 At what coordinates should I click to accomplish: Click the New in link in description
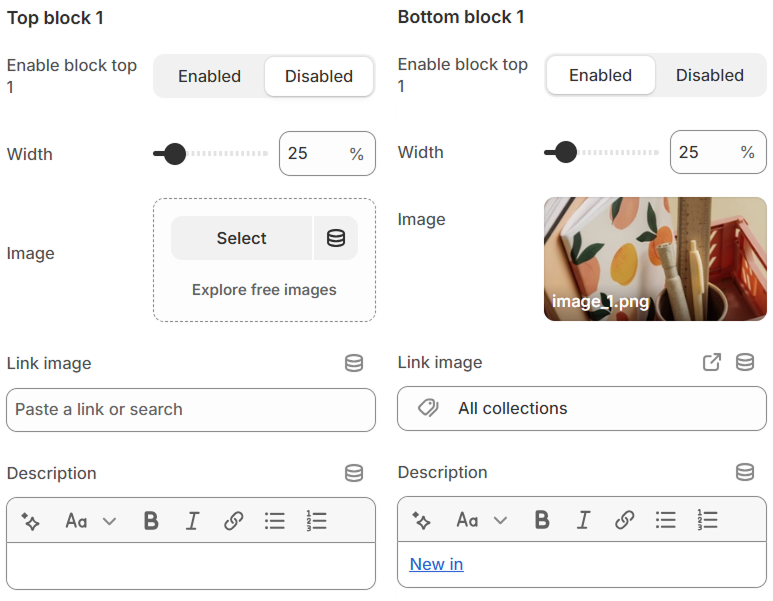(436, 564)
